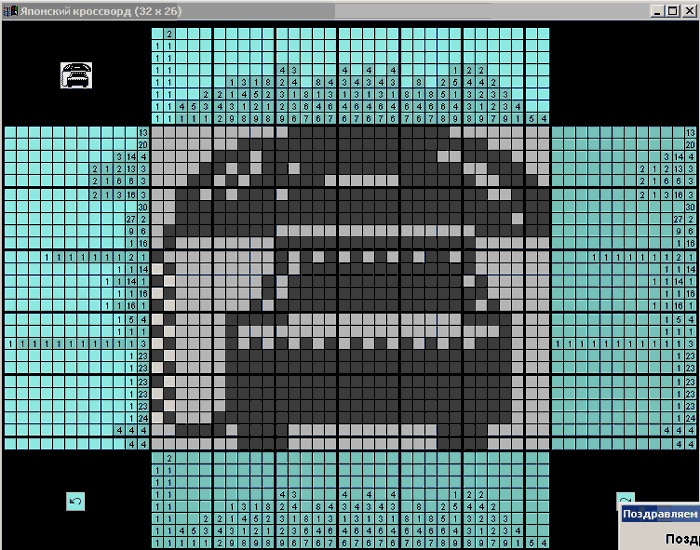Click the Японский кроссворд (32 x 26) title text

[101, 11]
